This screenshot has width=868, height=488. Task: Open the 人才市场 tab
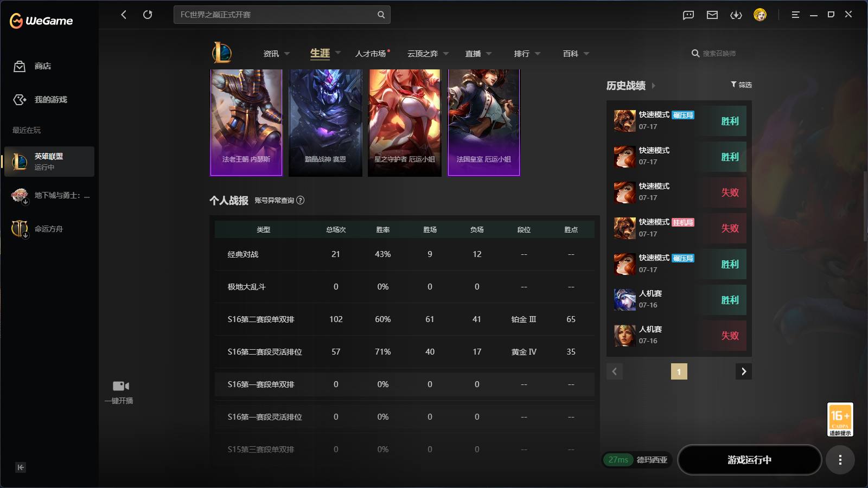coord(371,54)
